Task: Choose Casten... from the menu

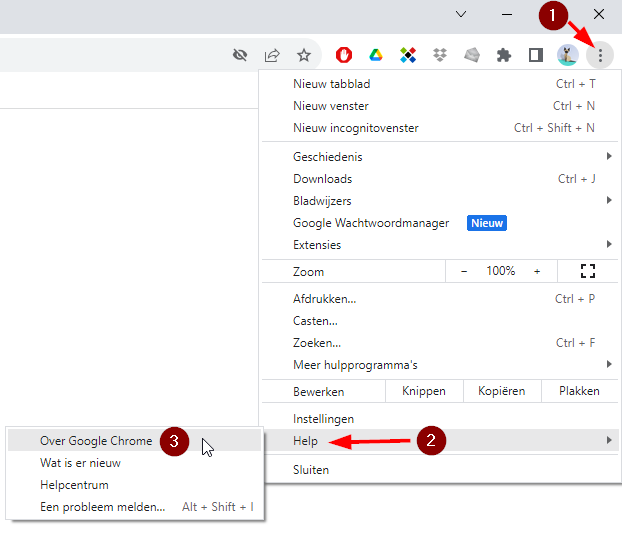Action: coord(440,321)
